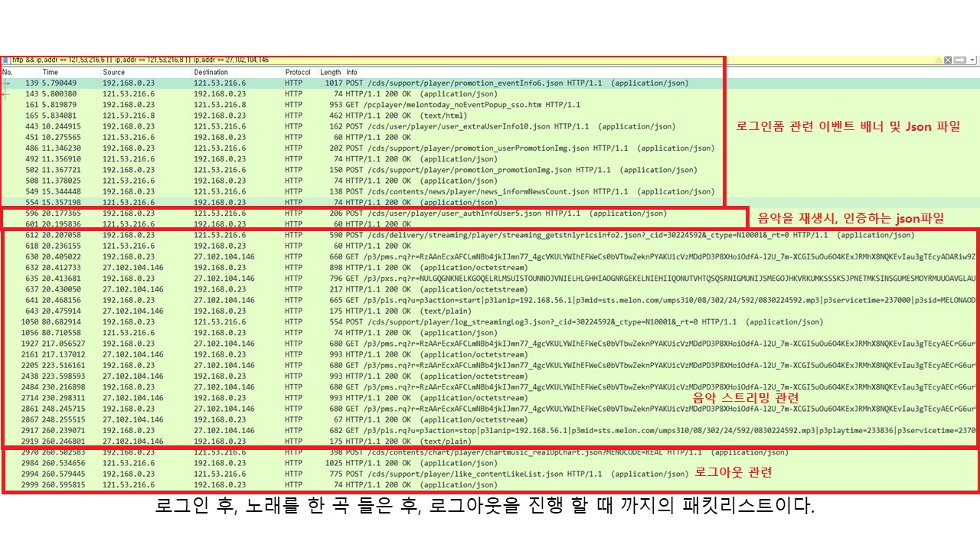Select packet 2205 at time 223.516161

coord(490,366)
